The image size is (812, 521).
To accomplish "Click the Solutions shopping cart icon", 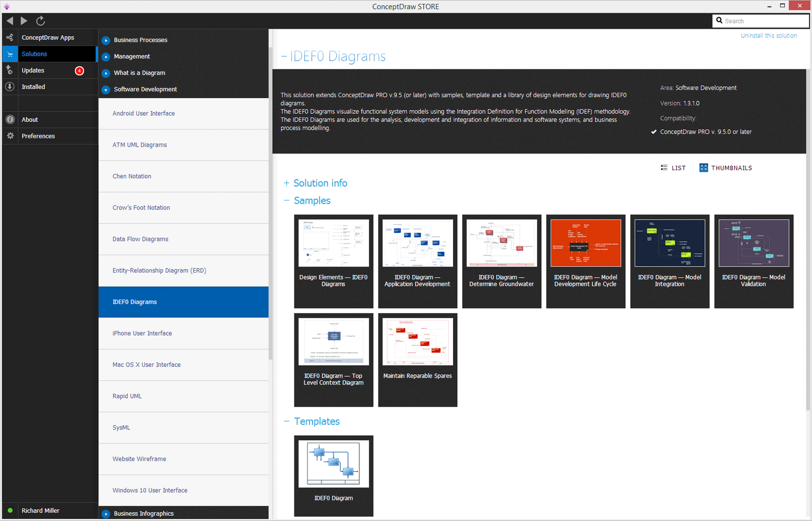I will pos(10,54).
